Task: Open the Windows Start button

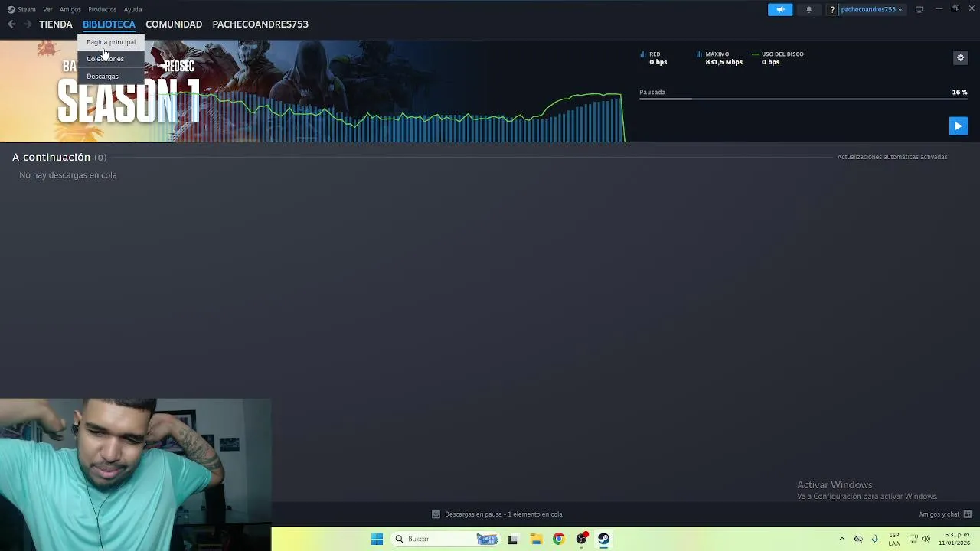Action: click(377, 539)
